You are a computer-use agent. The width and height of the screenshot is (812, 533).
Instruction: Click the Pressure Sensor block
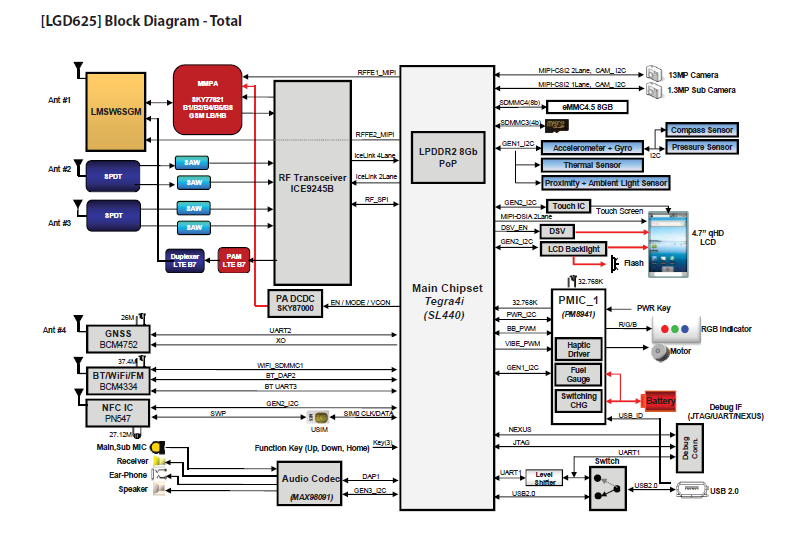702,147
